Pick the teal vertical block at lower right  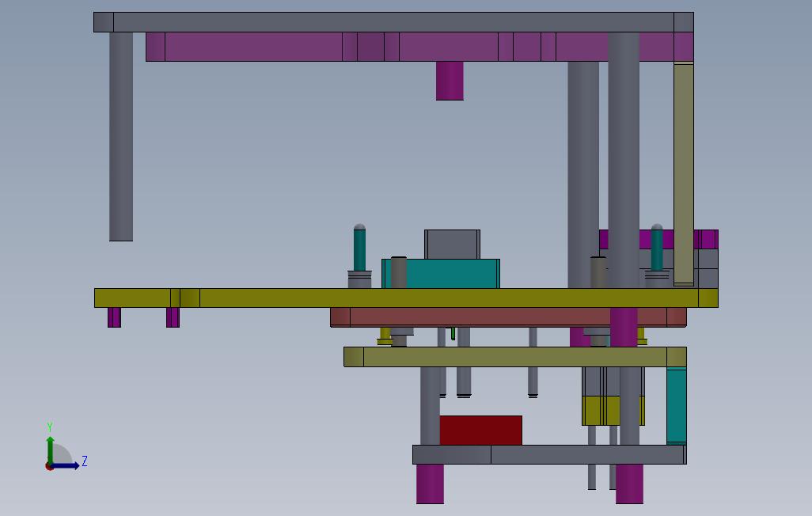(x=677, y=406)
